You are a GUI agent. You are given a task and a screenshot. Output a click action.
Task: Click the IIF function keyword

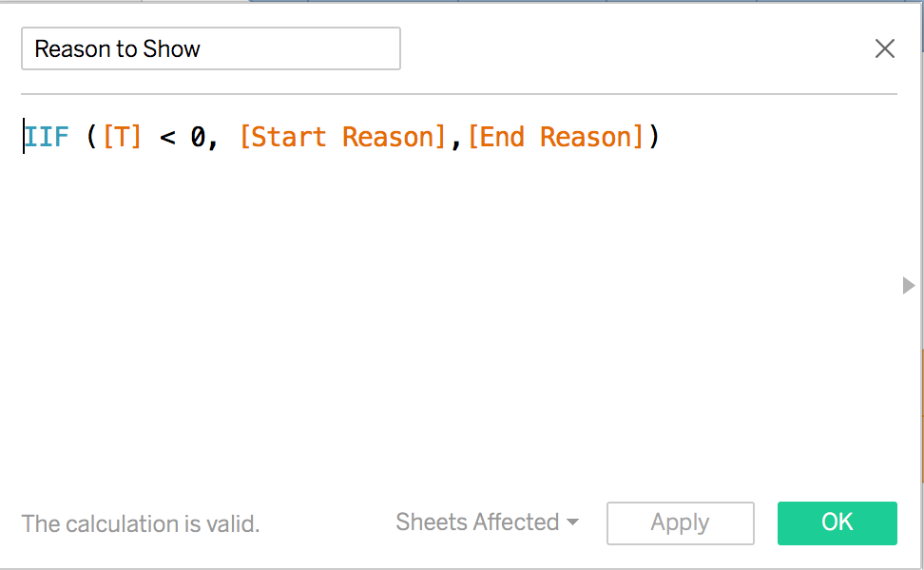pyautogui.click(x=47, y=137)
